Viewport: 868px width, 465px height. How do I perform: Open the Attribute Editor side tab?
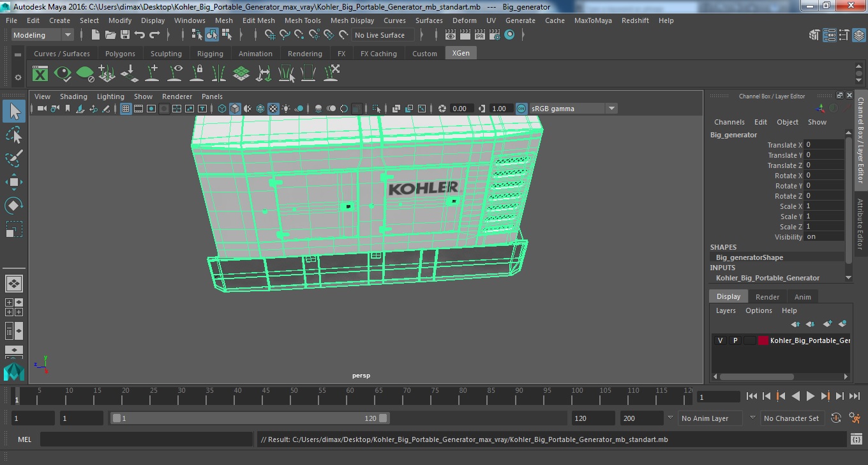pos(860,224)
